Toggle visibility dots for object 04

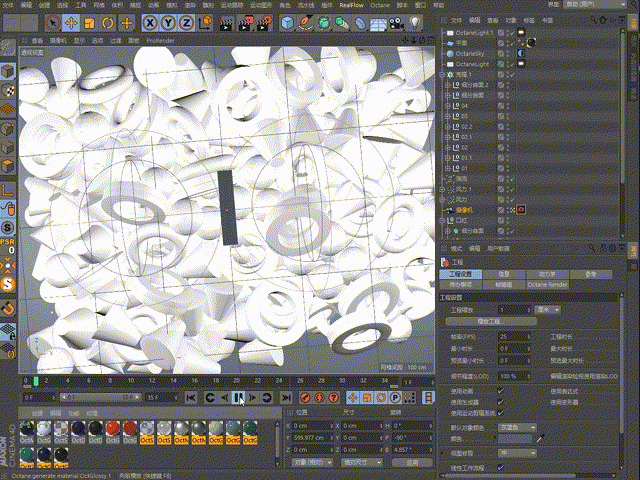pyautogui.click(x=508, y=106)
